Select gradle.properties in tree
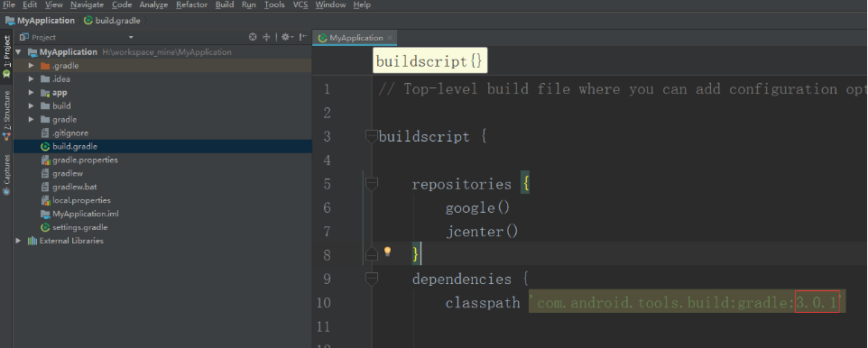The height and width of the screenshot is (348, 868). [85, 160]
